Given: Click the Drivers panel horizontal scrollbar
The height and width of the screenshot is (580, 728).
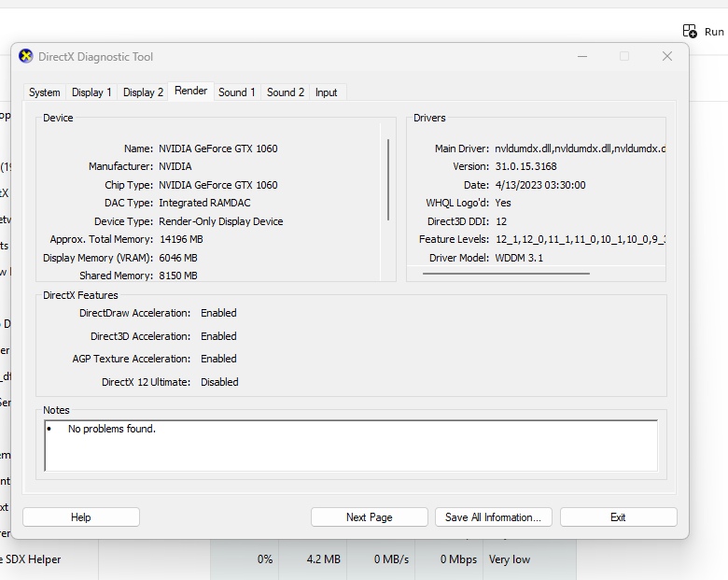Looking at the screenshot, I should pos(506,274).
